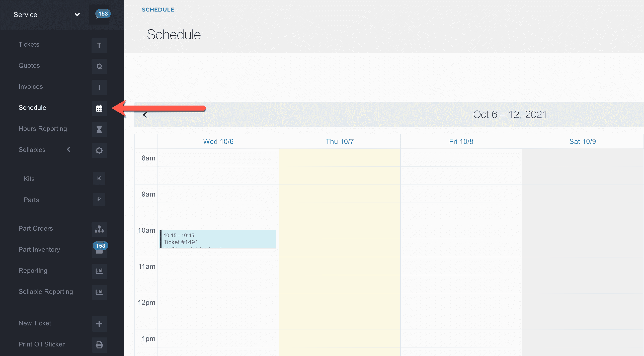
Task: Click the New Ticket plus icon
Action: click(x=99, y=324)
